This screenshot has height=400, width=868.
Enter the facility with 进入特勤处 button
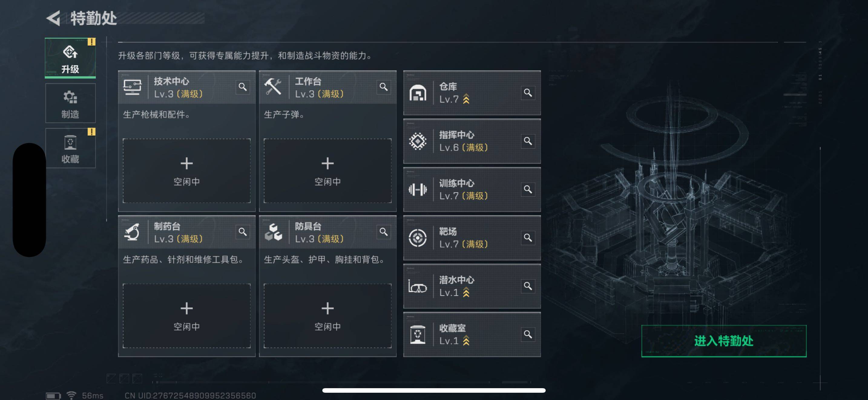point(724,341)
